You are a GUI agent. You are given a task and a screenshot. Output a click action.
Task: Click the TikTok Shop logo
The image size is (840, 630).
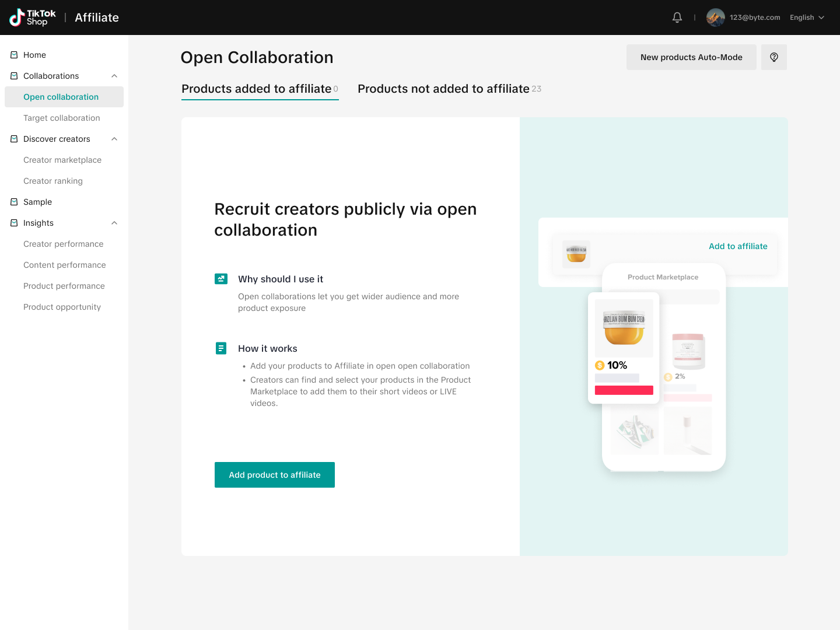pyautogui.click(x=33, y=17)
